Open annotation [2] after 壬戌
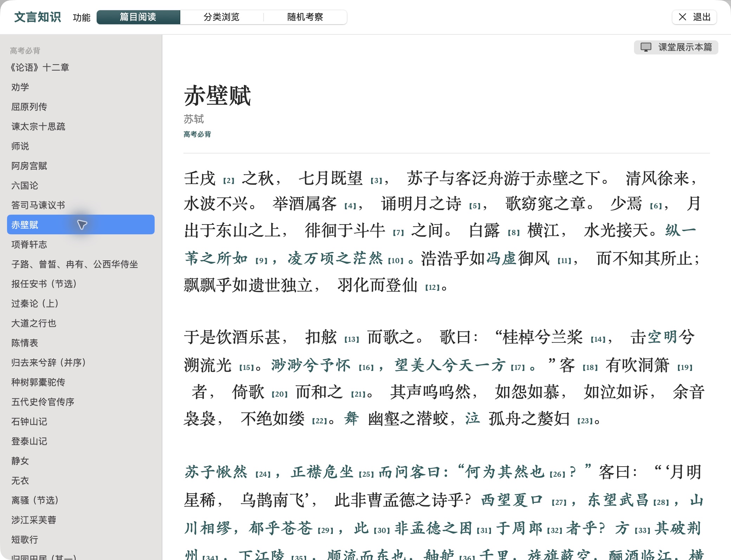 point(228,181)
